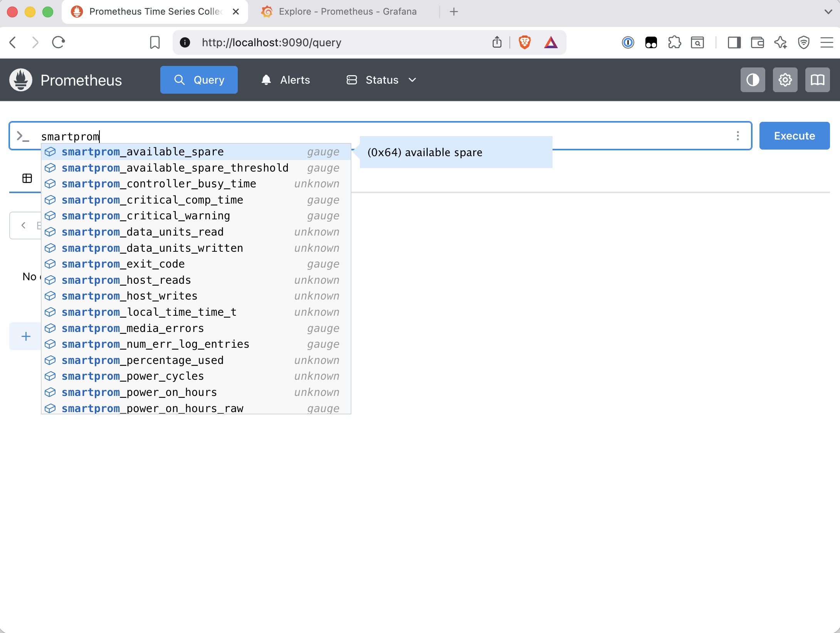Open the Leo AI sparkle icon

tap(781, 42)
